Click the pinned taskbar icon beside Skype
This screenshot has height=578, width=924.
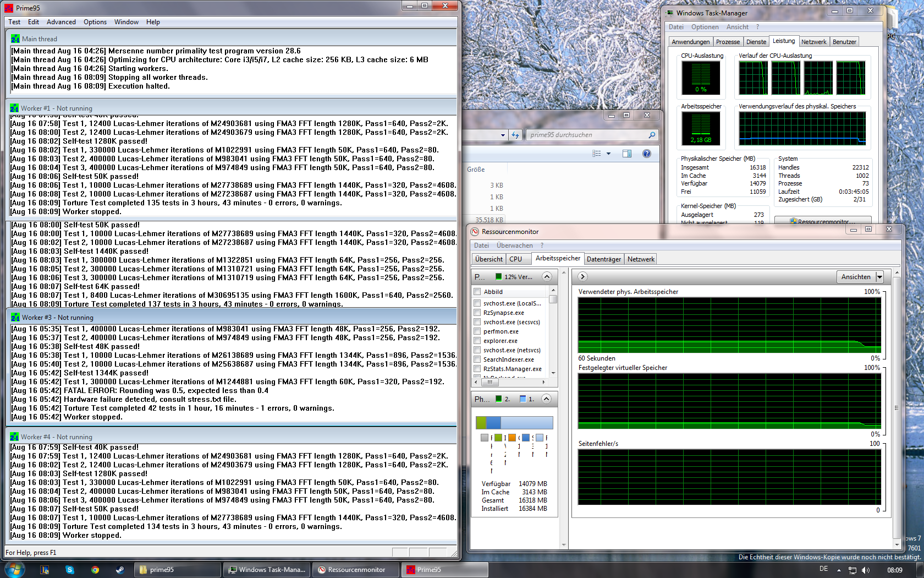[x=45, y=570]
